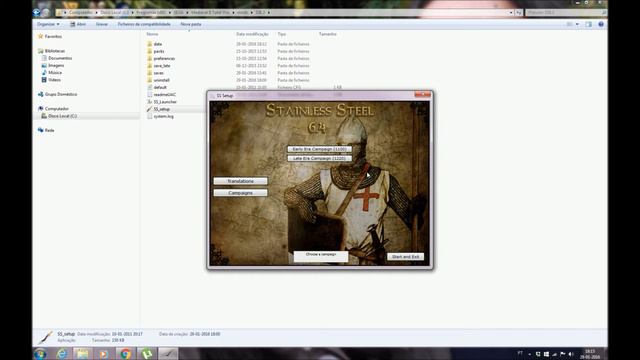
Task: Select the uninstall folder icon
Action: tap(149, 80)
